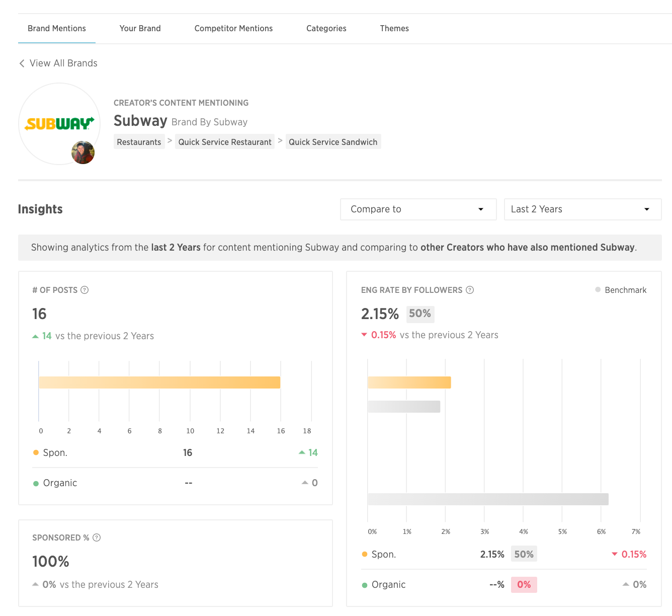Click the Organic label in posts card
Image resolution: width=672 pixels, height=616 pixels.
[x=60, y=483]
